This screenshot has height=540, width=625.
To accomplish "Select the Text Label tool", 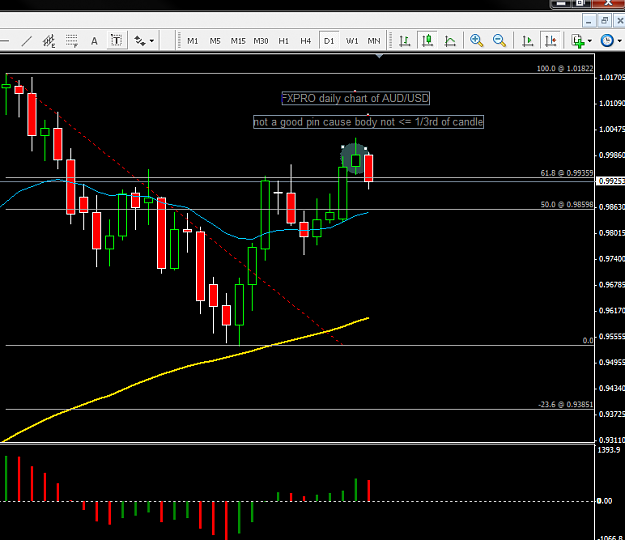I will click(x=116, y=41).
